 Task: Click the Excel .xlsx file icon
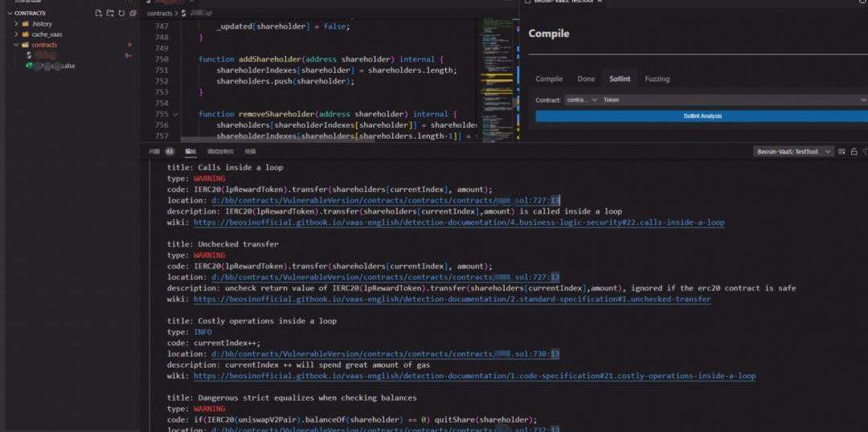tap(30, 66)
